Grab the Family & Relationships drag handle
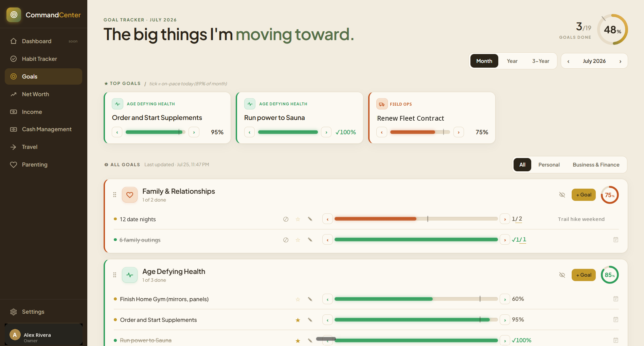Screen dimensions: 644x346 click(x=115, y=195)
